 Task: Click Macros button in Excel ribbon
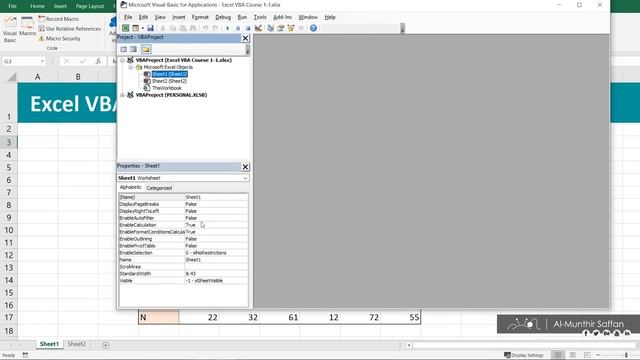tap(27, 27)
